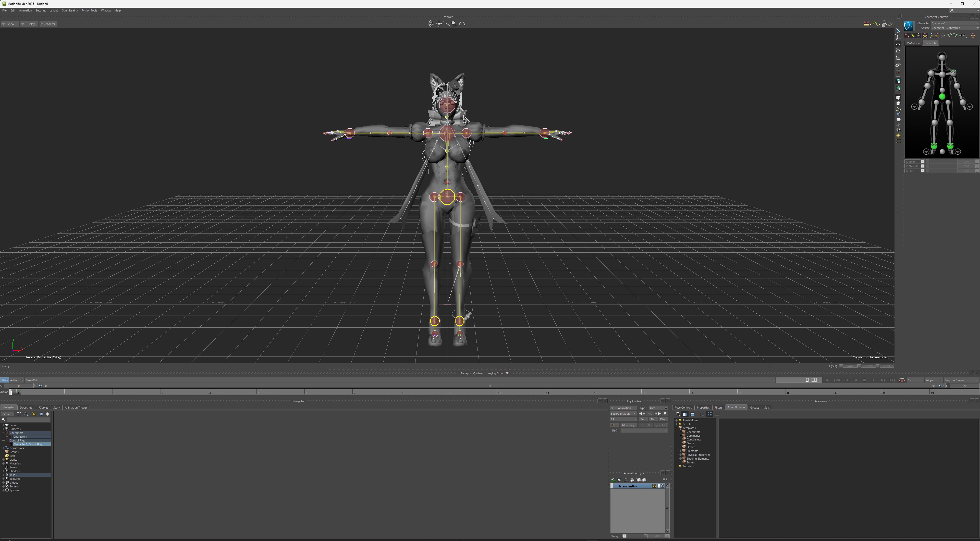The height and width of the screenshot is (541, 980).
Task: Click the trash icon in Animation Layers
Action: pos(626,480)
